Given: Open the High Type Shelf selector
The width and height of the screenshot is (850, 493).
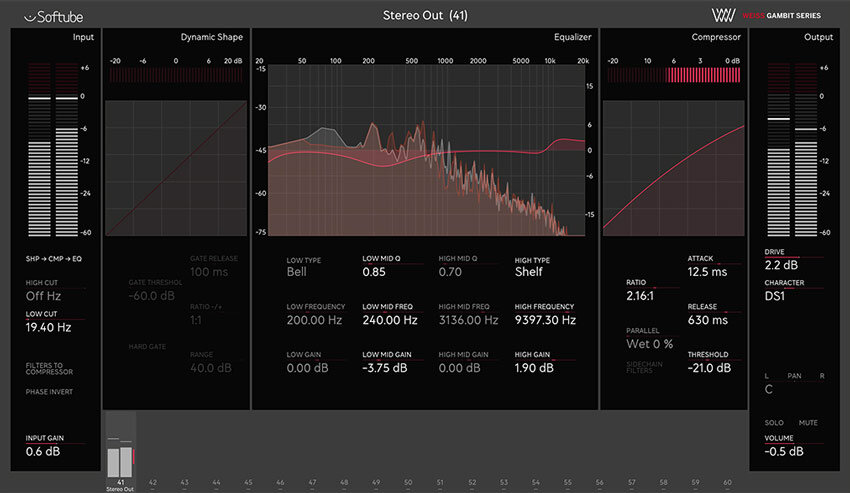Looking at the screenshot, I should pyautogui.click(x=528, y=271).
